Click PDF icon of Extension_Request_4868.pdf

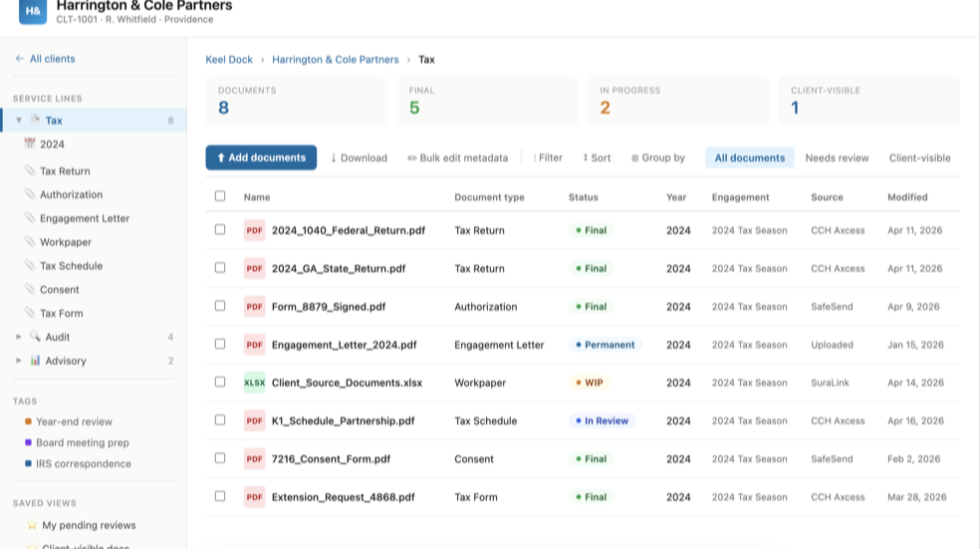point(254,497)
